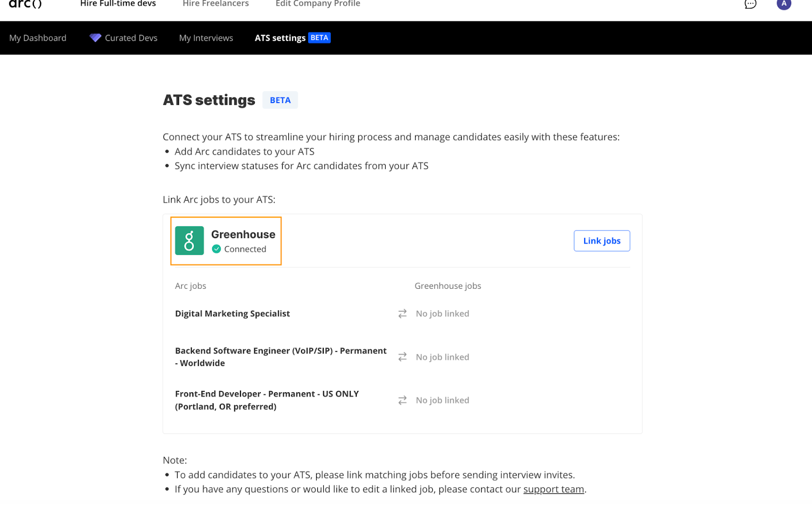Go to My Dashboard tab
This screenshot has width=812, height=505.
coord(38,38)
